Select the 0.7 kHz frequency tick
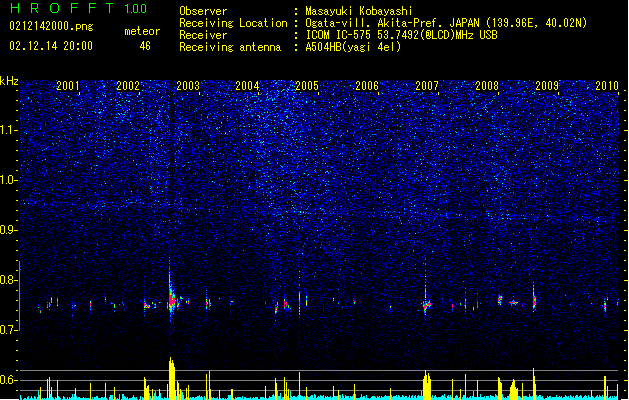The width and height of the screenshot is (629, 400). [8, 330]
